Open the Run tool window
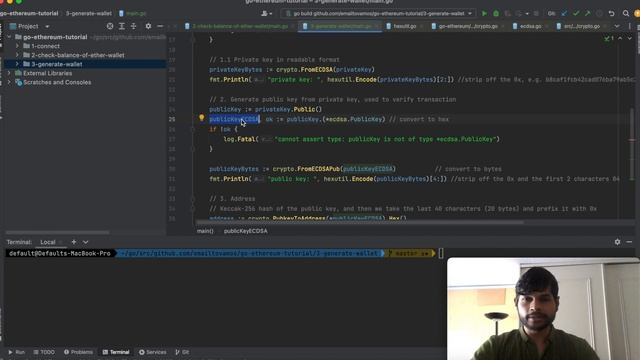The width and height of the screenshot is (640, 360). coord(16,352)
